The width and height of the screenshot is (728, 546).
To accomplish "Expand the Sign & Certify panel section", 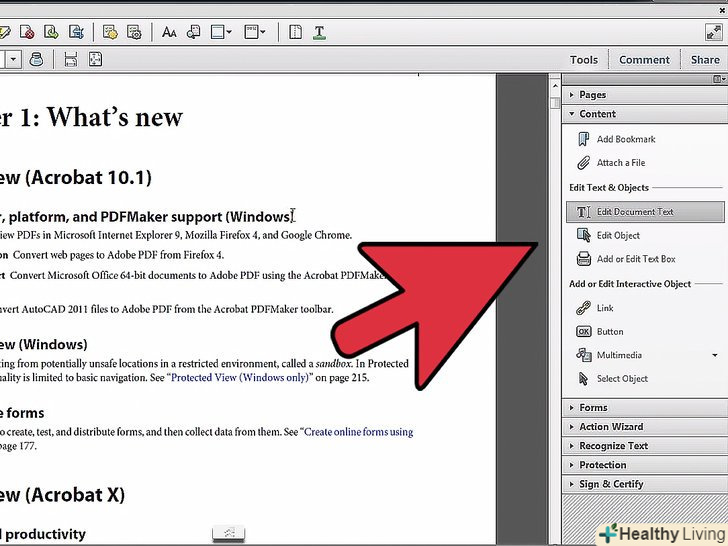I will pos(645,484).
